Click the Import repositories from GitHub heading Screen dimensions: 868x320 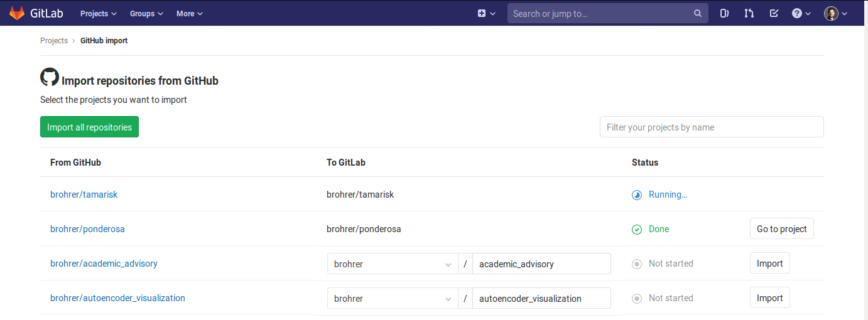coord(140,81)
